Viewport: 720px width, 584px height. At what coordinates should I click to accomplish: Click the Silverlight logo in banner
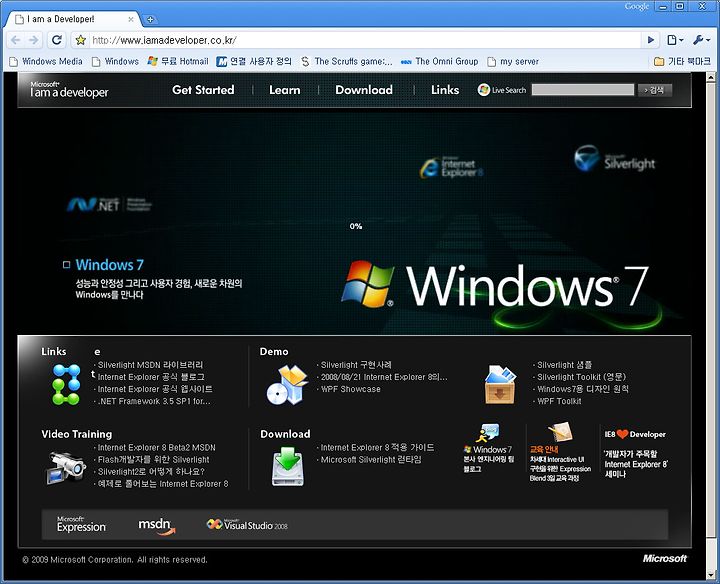click(x=614, y=159)
